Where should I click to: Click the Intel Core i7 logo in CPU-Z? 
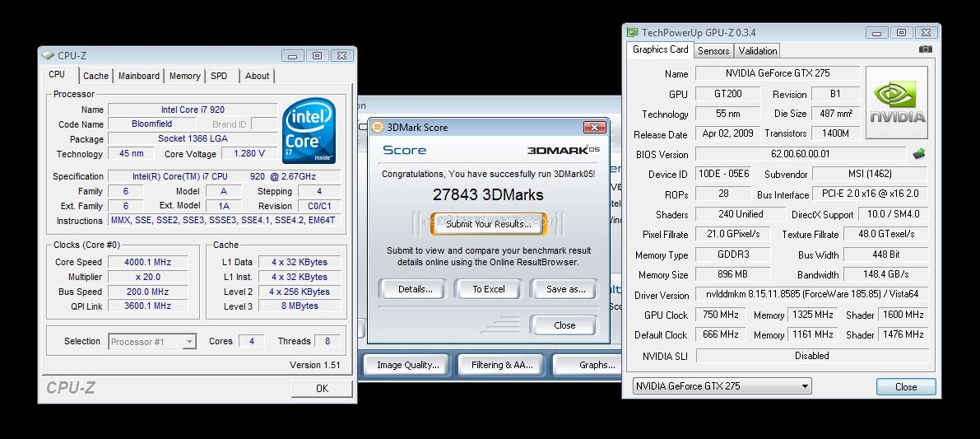309,131
